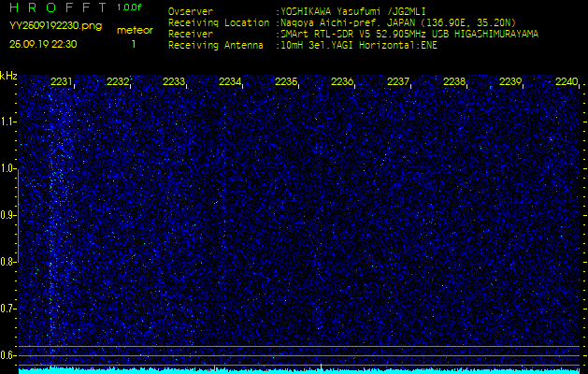Select the 2237 time marker
This screenshot has height=374, width=588.
click(x=398, y=82)
